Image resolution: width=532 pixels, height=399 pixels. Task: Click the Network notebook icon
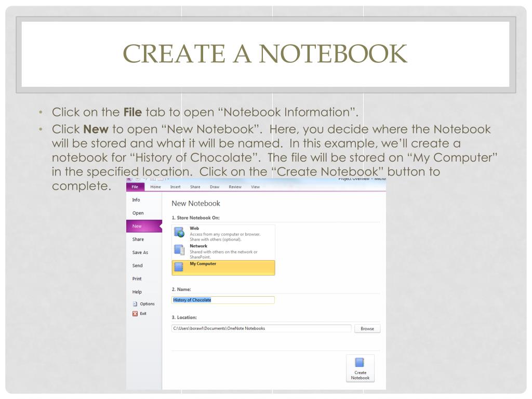(179, 250)
